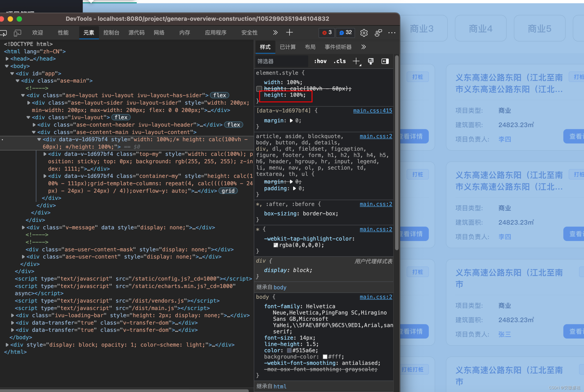
Task: Toggle the flex badge on ase-layout div
Action: point(219,95)
